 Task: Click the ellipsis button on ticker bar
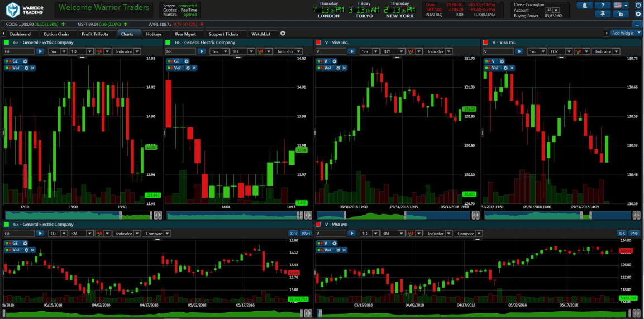click(637, 25)
